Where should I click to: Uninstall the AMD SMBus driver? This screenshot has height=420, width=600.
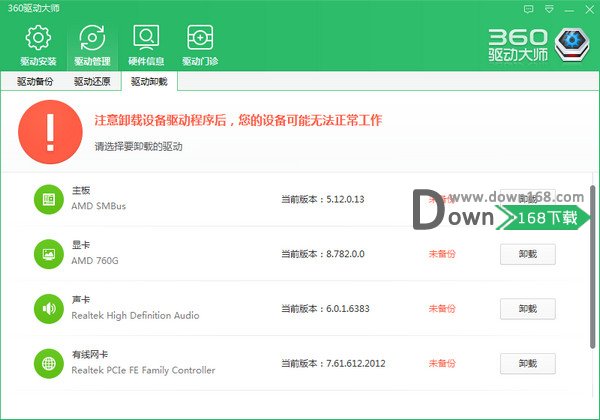pyautogui.click(x=528, y=199)
